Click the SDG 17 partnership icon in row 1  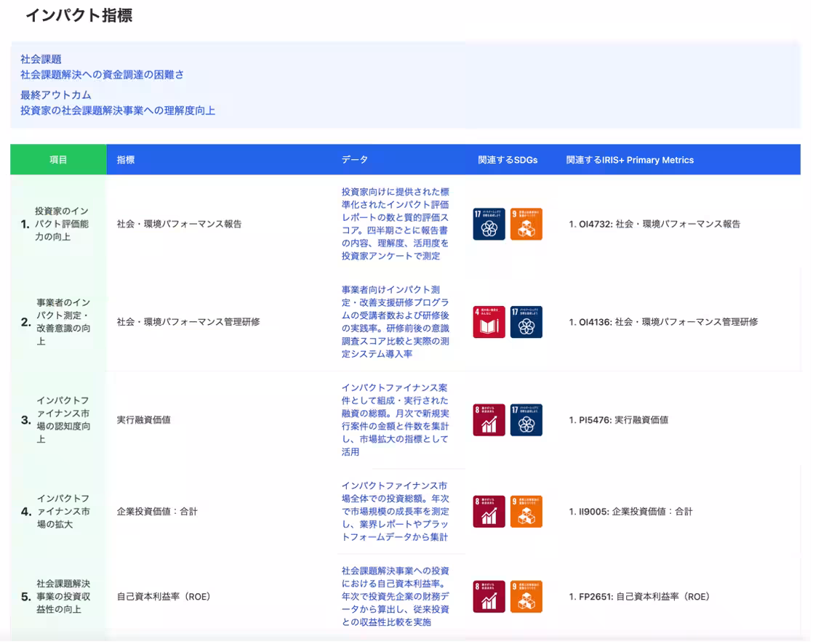489,225
